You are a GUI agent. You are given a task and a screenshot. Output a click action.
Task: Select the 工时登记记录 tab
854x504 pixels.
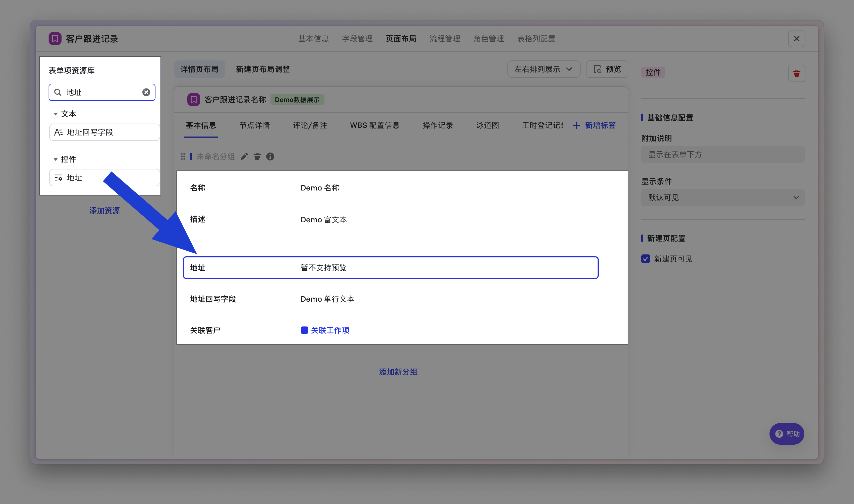543,125
